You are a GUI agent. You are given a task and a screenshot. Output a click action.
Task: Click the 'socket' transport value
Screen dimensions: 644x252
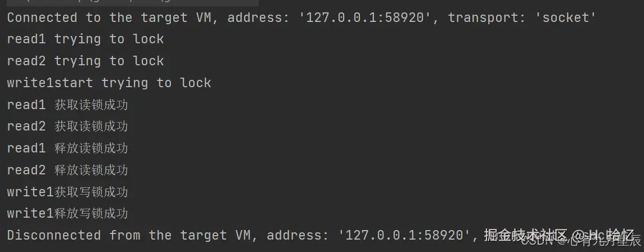click(x=565, y=17)
